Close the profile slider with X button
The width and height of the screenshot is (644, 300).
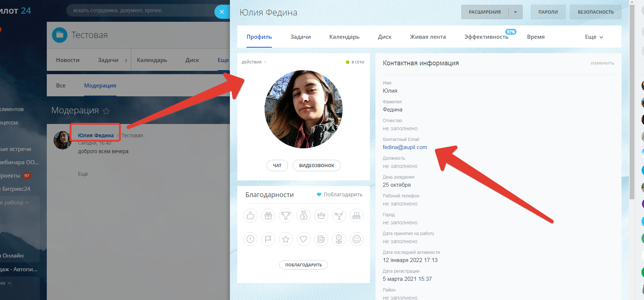pyautogui.click(x=222, y=12)
